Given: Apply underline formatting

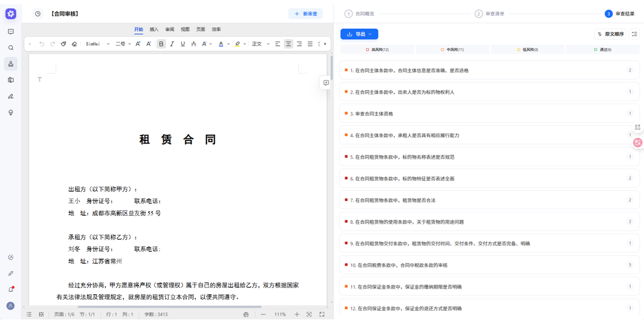Looking at the screenshot, I should tap(182, 44).
